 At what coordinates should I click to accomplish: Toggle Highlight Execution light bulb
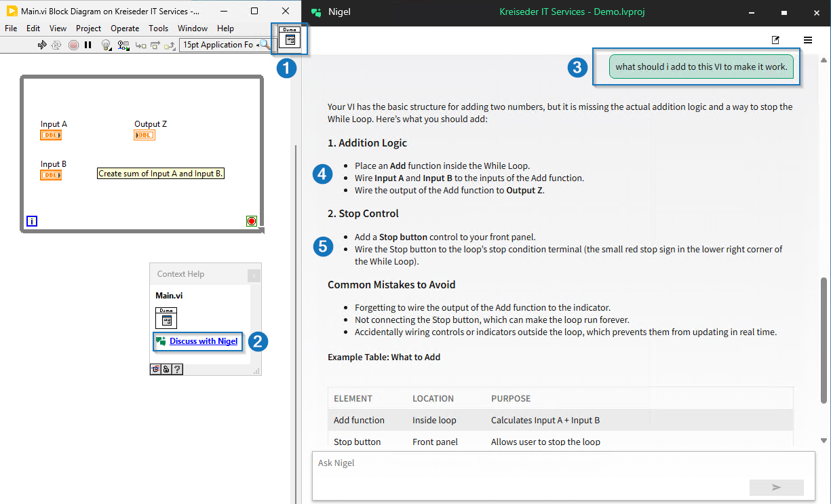(106, 45)
